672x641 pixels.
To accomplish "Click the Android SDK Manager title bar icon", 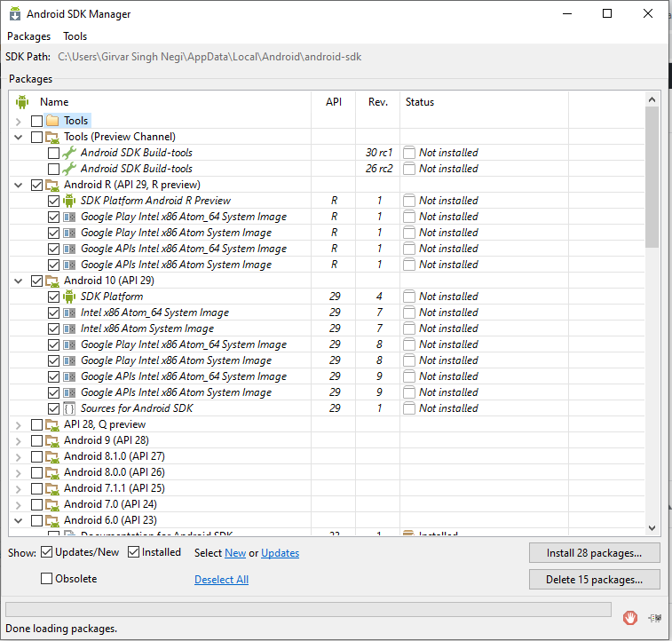I will (15, 13).
